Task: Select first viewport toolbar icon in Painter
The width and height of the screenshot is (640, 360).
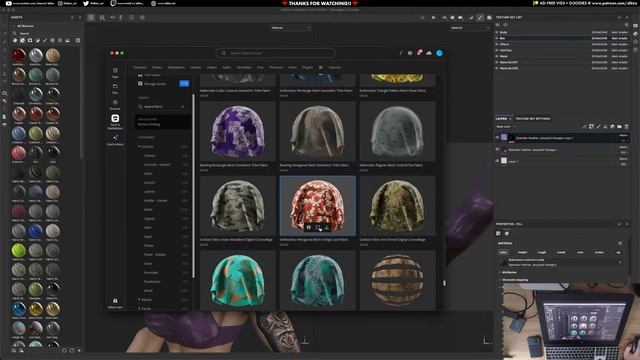Action: [91, 18]
